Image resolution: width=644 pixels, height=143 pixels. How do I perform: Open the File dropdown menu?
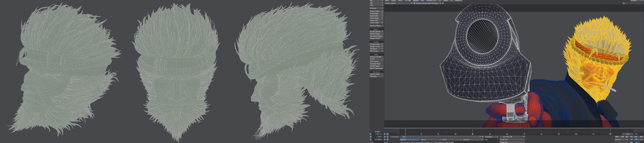377,1
